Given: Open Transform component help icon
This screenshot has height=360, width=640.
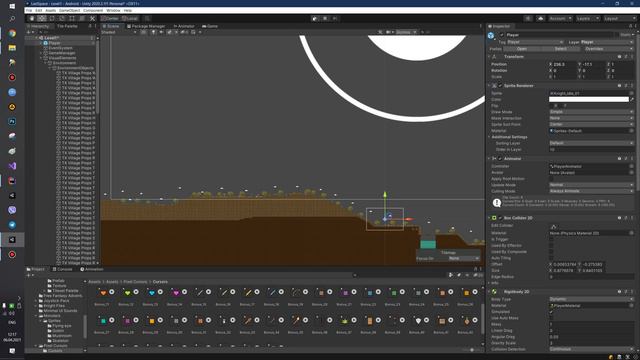Looking at the screenshot, I should (x=619, y=57).
